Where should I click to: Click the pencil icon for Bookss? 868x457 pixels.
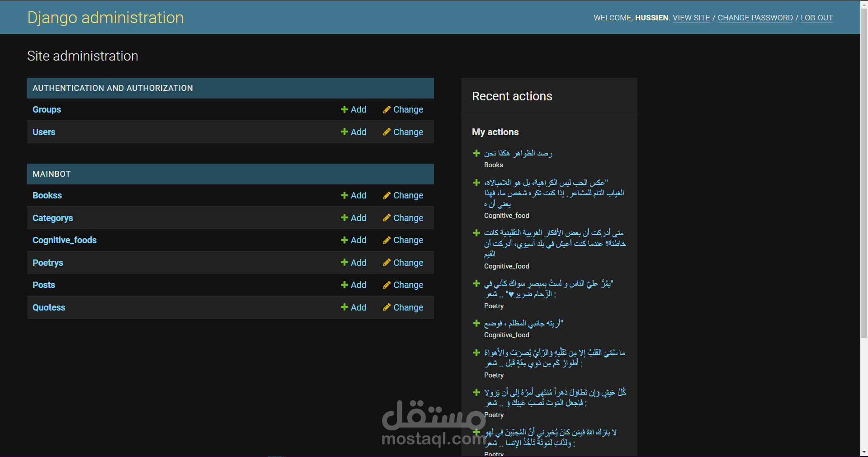click(387, 195)
